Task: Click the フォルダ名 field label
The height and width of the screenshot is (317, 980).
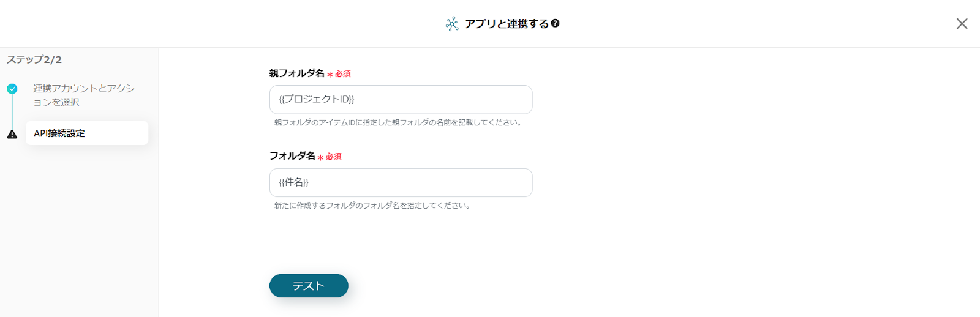Action: point(292,155)
